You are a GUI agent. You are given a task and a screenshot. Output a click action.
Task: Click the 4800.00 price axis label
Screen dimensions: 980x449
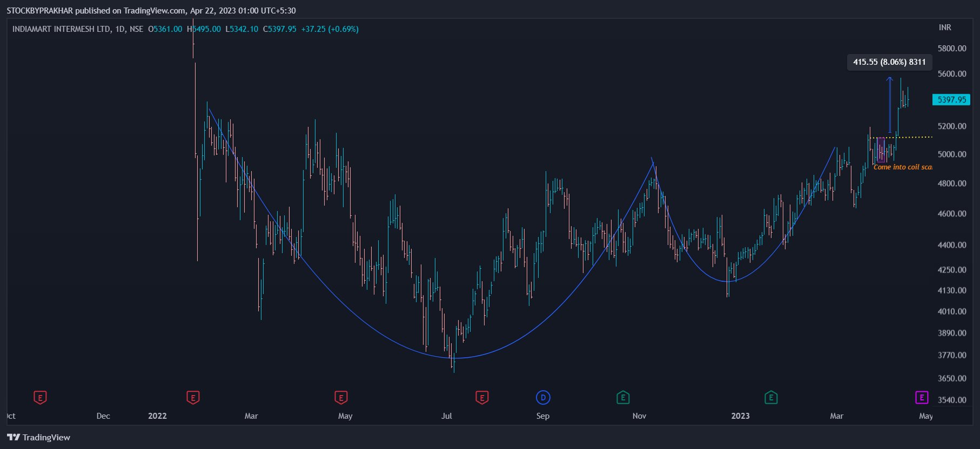[x=952, y=183]
